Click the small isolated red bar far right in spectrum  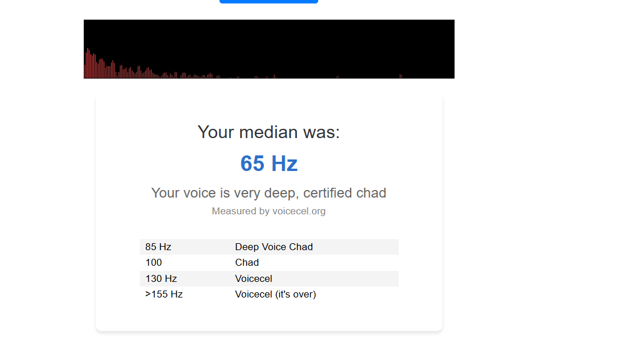click(x=400, y=76)
